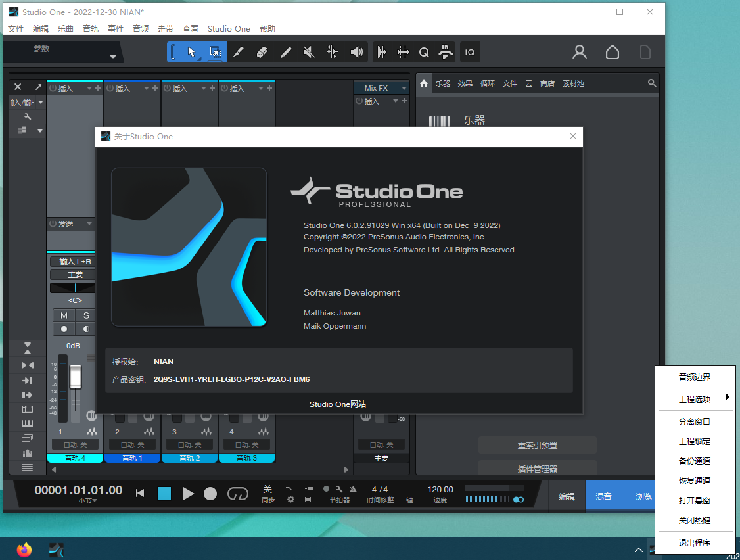Click the pan control above <C>

[x=73, y=287]
